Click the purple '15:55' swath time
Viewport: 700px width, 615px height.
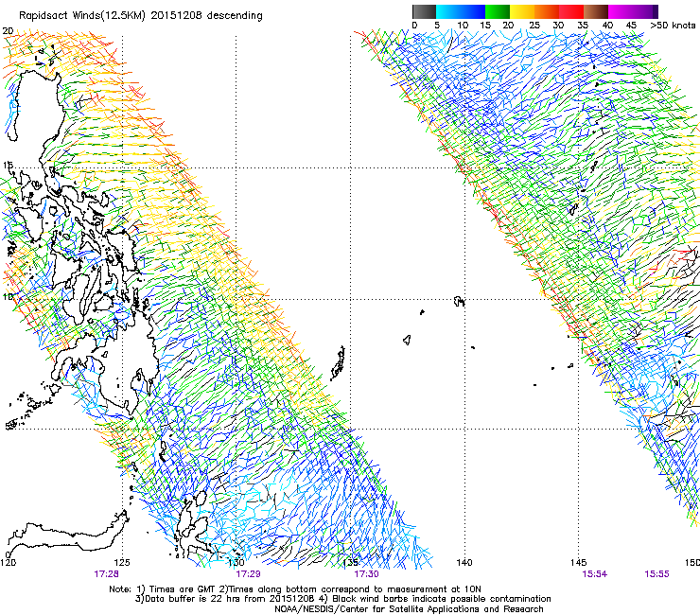pos(656,574)
